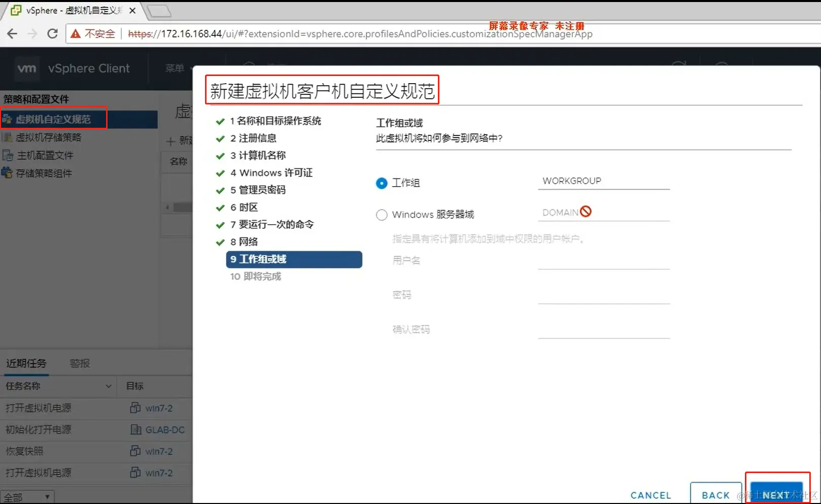Viewport: 821px width, 504px height.
Task: Click win7-2 link in 恢复快照 row
Action: point(159,451)
